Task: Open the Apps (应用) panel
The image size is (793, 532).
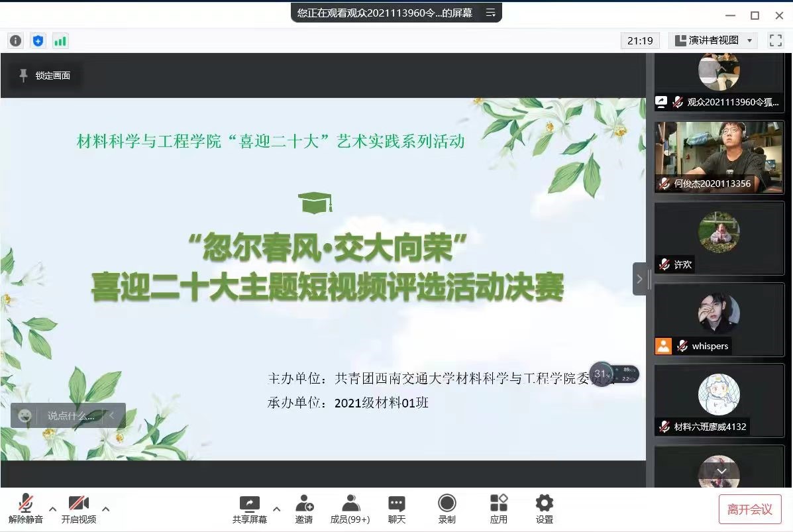Action: [x=498, y=509]
